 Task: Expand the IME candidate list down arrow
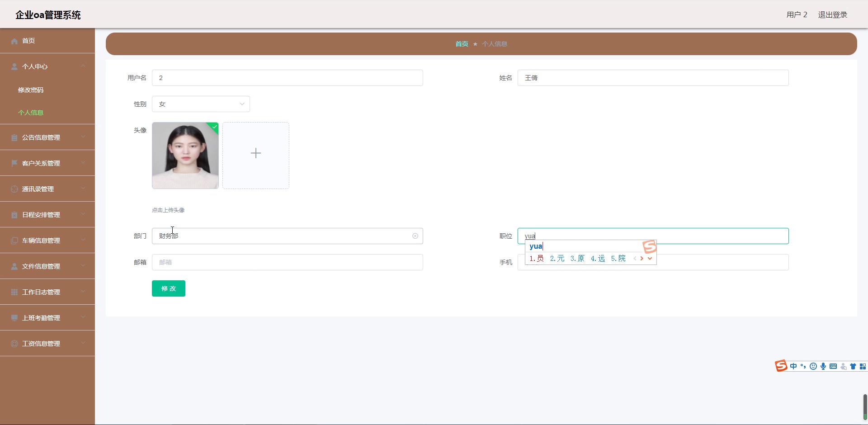(650, 259)
